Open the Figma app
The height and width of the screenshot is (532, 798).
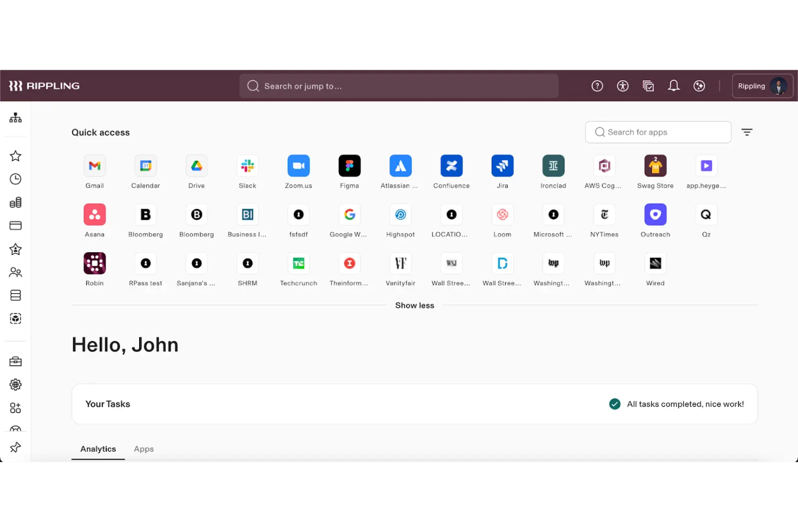349,166
